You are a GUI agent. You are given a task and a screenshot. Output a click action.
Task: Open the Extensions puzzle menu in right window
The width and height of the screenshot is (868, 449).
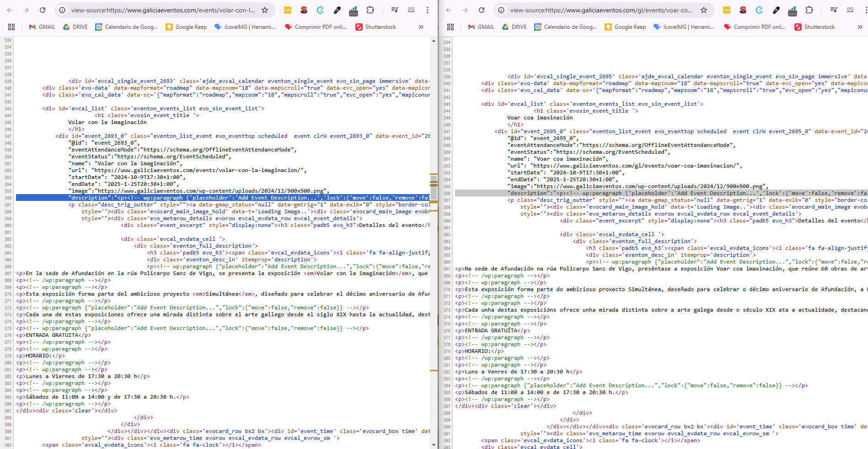pos(809,10)
